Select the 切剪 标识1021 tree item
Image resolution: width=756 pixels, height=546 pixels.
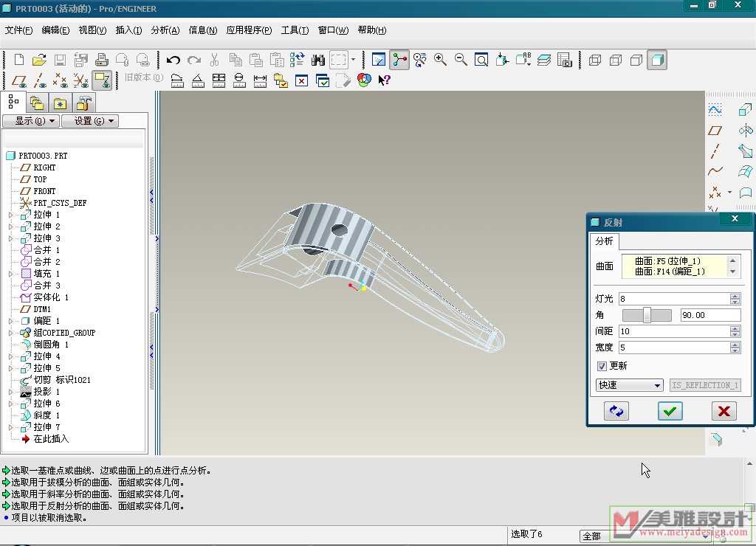[62, 380]
